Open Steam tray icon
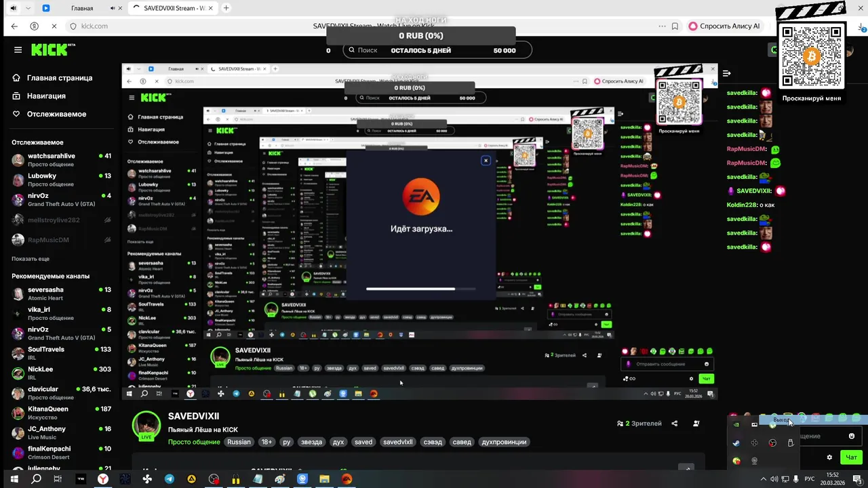Viewport: 868px width, 488px height. [736, 443]
